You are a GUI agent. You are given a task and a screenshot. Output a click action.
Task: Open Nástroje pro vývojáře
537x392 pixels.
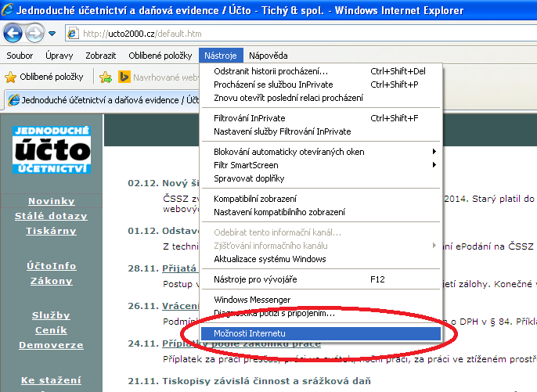click(321, 279)
